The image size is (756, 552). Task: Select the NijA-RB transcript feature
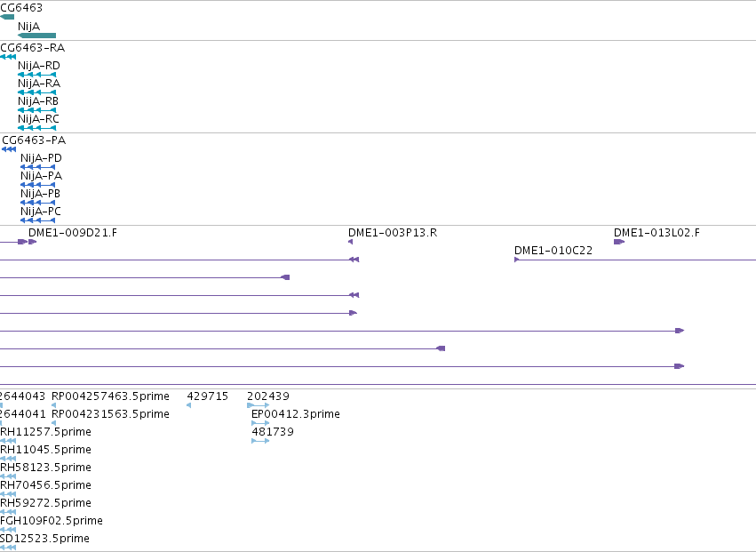(37, 110)
